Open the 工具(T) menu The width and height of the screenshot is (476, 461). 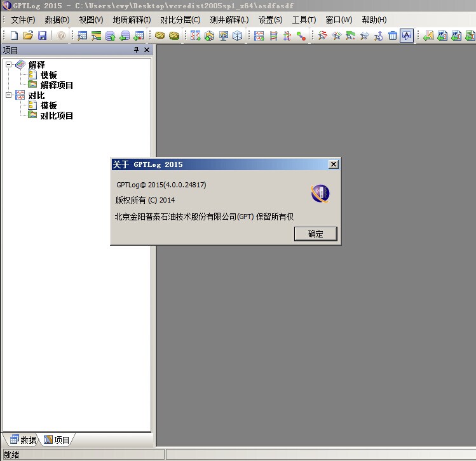point(304,20)
